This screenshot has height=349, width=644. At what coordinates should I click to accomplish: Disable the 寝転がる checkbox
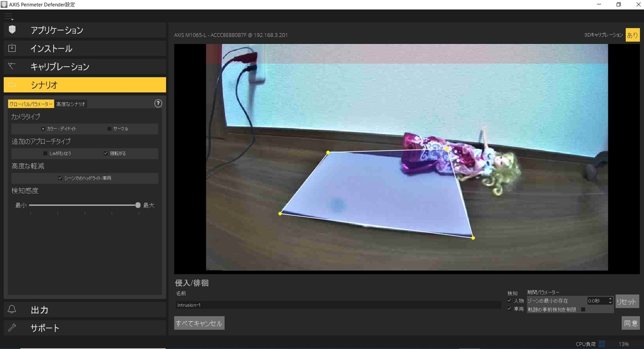[106, 154]
